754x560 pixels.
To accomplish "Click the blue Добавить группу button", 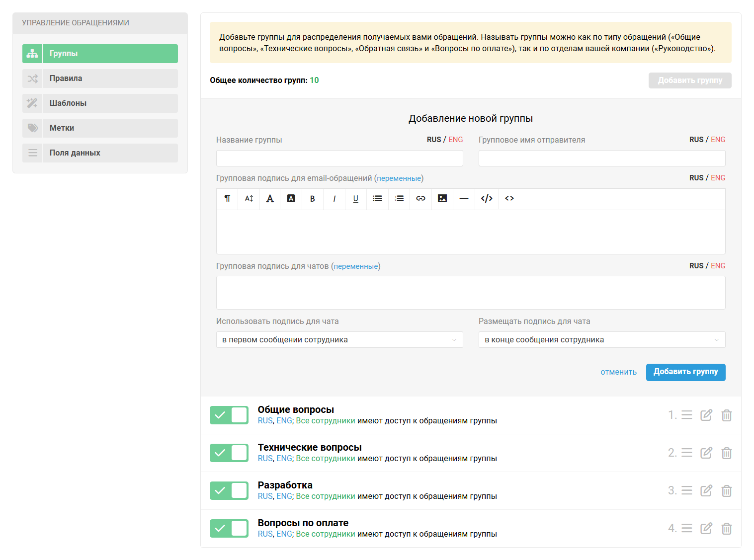I will (685, 372).
